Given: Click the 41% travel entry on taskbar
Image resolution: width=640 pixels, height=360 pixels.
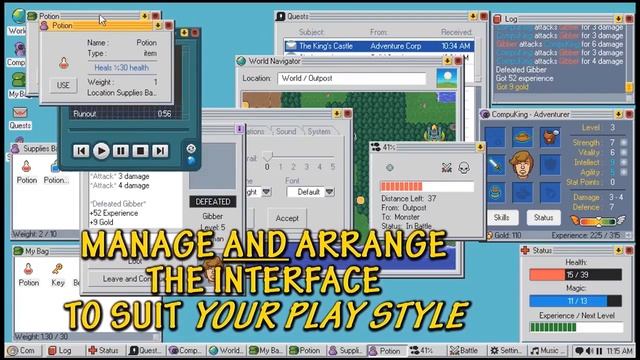Looking at the screenshot, I should pos(426,350).
